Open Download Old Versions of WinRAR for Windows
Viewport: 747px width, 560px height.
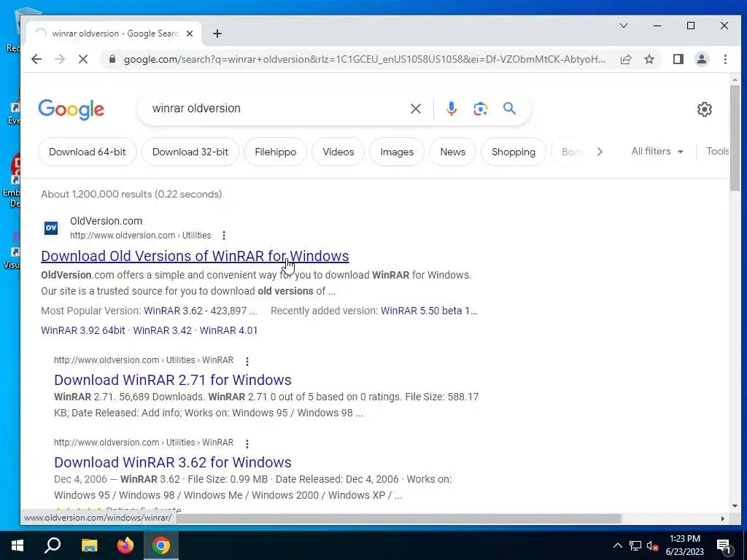click(x=195, y=256)
